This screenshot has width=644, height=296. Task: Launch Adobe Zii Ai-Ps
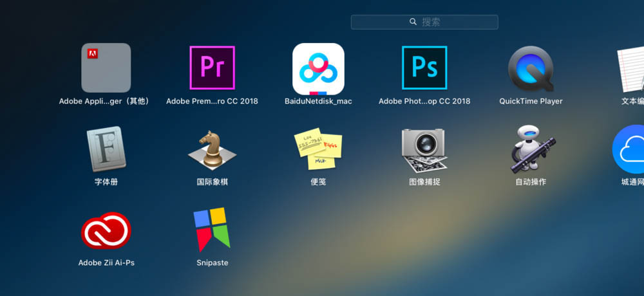tap(106, 230)
